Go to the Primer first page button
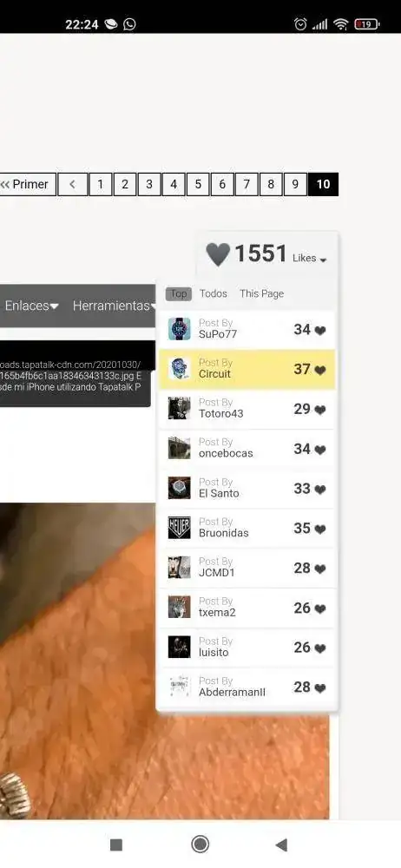401x868 pixels. click(27, 184)
